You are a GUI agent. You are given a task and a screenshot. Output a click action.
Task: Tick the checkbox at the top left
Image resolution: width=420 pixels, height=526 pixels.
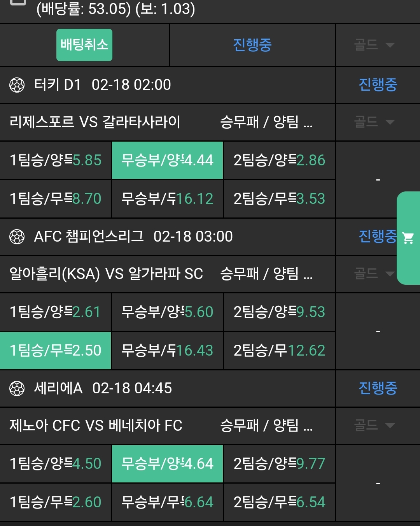[17, 2]
